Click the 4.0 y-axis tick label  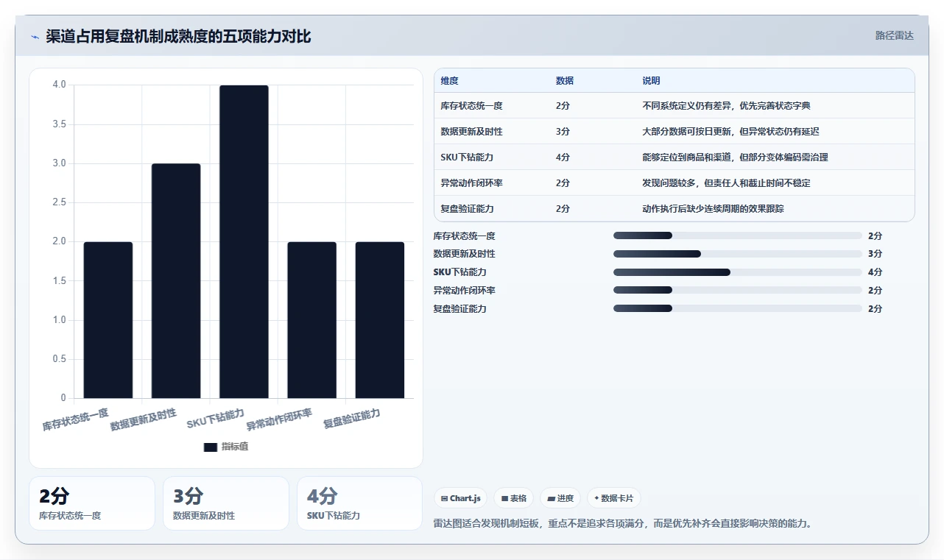point(59,85)
